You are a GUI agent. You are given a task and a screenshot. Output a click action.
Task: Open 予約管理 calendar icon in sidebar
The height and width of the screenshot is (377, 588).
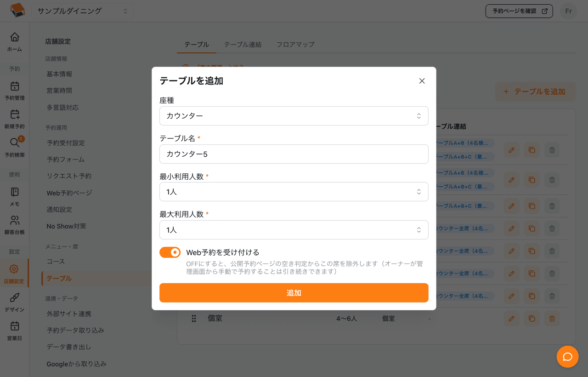point(15,86)
